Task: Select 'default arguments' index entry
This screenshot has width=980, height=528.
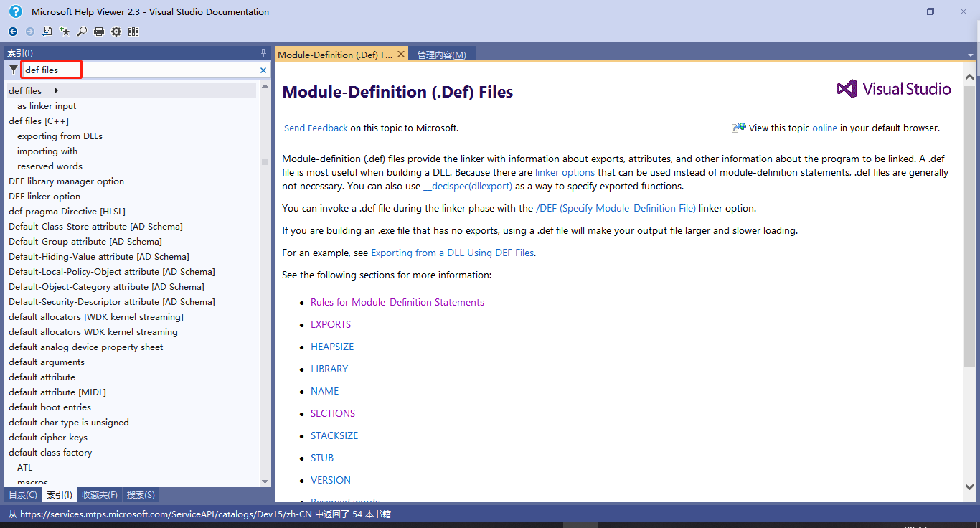Action: [47, 362]
